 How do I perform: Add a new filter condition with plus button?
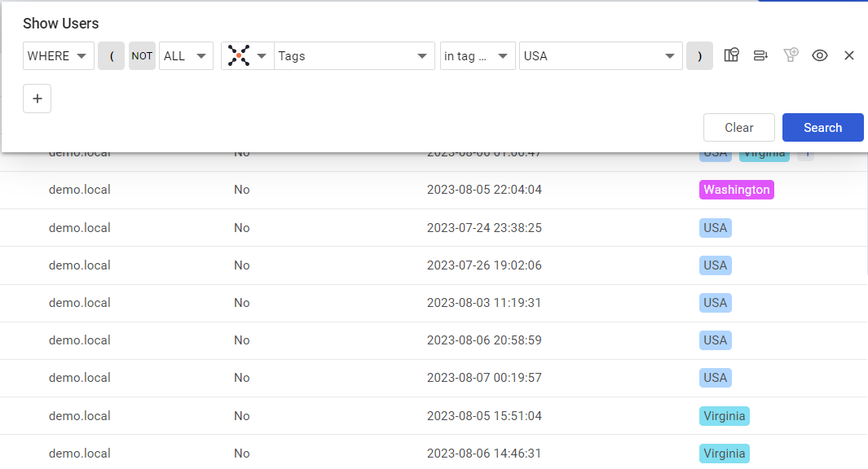37,99
